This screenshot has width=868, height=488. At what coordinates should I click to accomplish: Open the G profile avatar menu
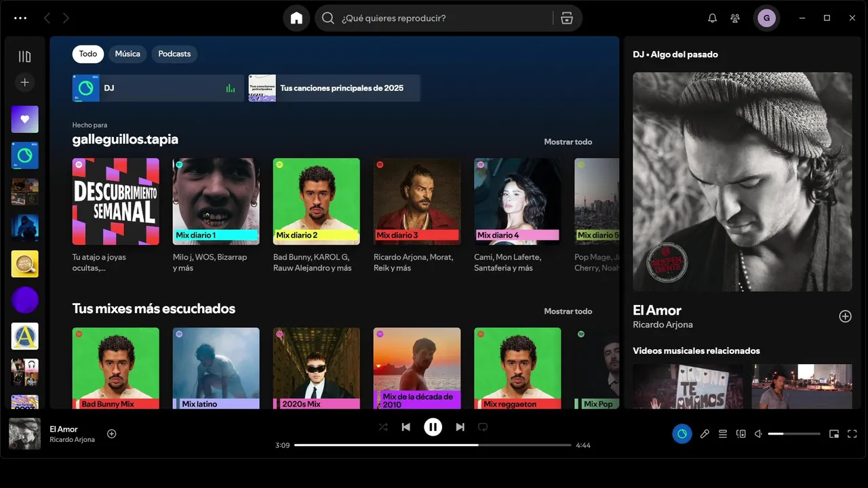pyautogui.click(x=766, y=18)
